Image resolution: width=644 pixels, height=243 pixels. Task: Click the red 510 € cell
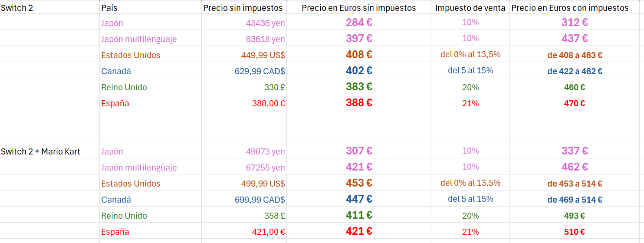click(575, 232)
